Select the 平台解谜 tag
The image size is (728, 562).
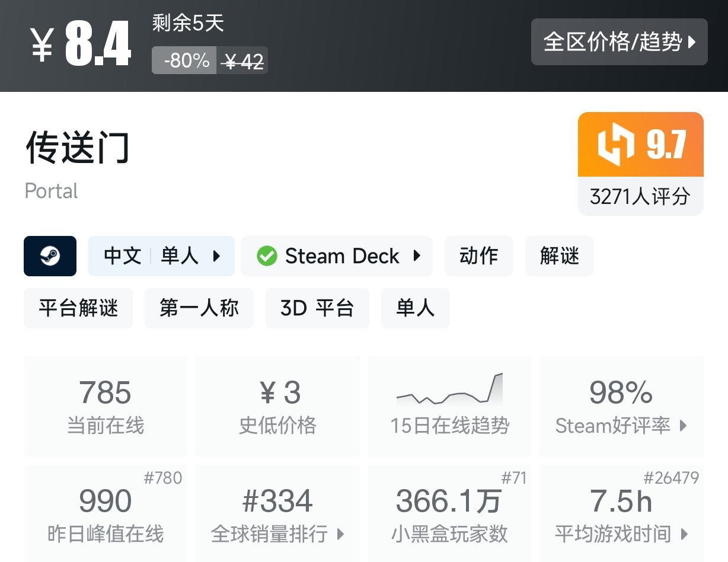[78, 308]
